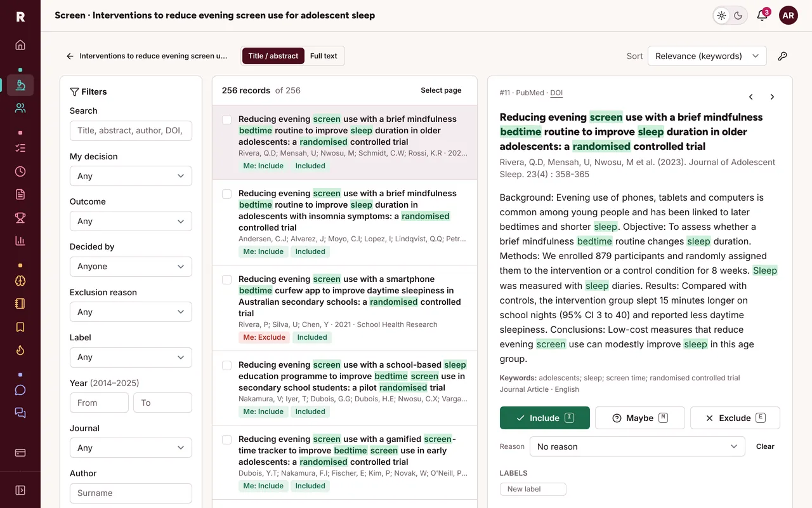This screenshot has height=508, width=812.
Task: Click the Include decision button
Action: pos(545,418)
